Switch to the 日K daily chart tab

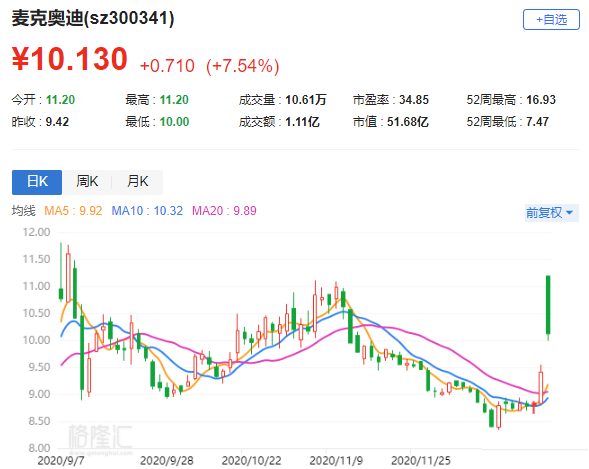[x=37, y=182]
